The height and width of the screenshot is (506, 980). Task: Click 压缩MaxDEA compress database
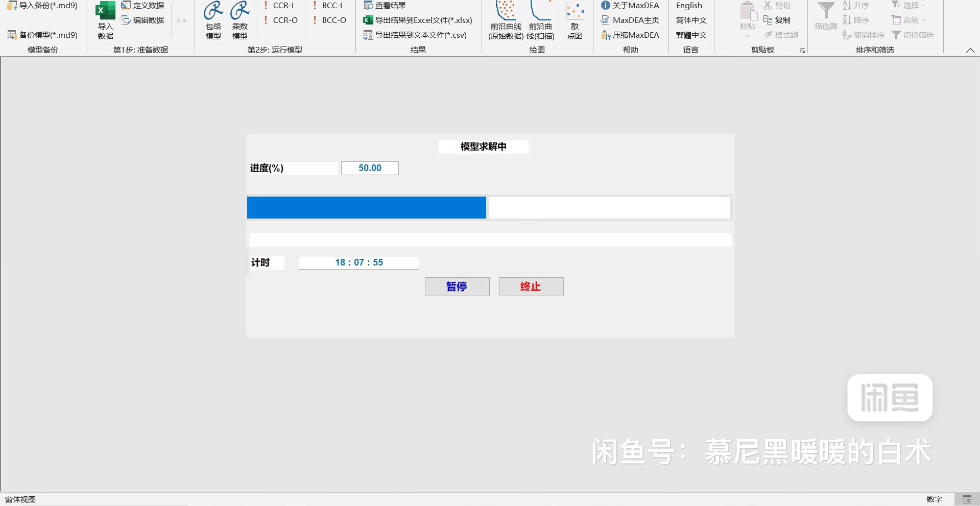[630, 35]
